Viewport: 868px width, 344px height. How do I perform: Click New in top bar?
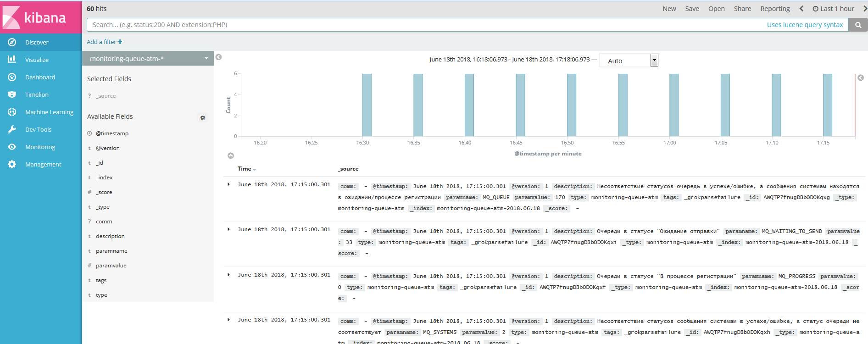coord(669,9)
